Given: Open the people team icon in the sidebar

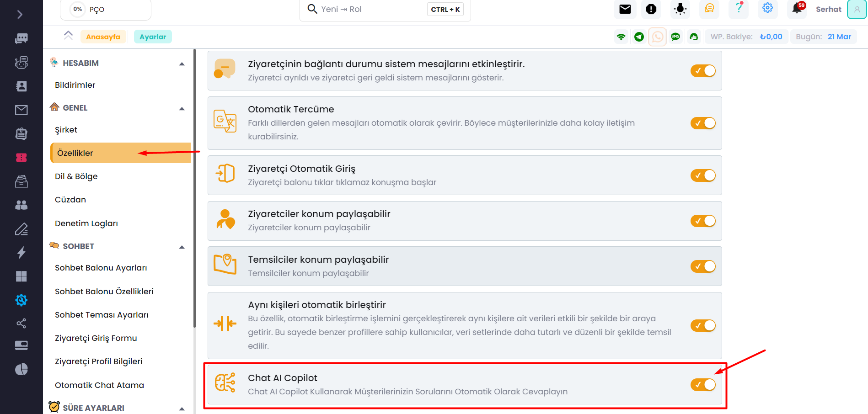Looking at the screenshot, I should tap(21, 205).
